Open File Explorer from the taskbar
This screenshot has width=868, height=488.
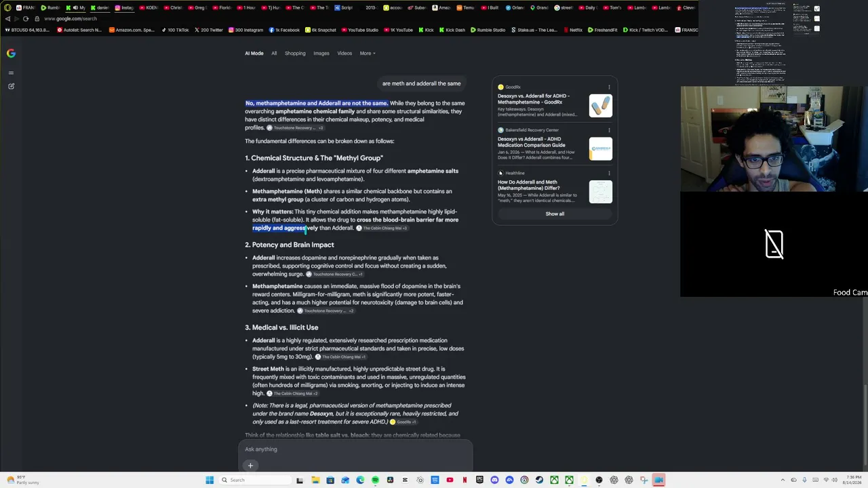[x=315, y=480]
